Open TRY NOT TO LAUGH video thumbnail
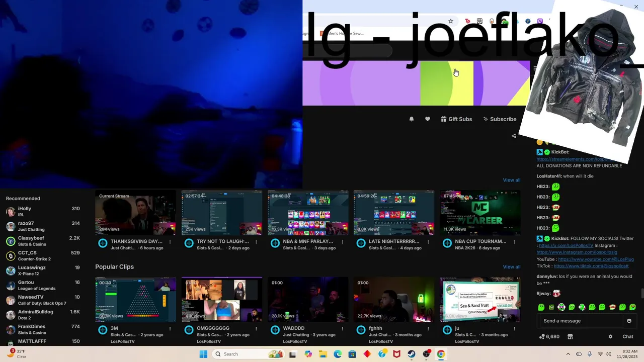The width and height of the screenshot is (644, 362). (222, 213)
